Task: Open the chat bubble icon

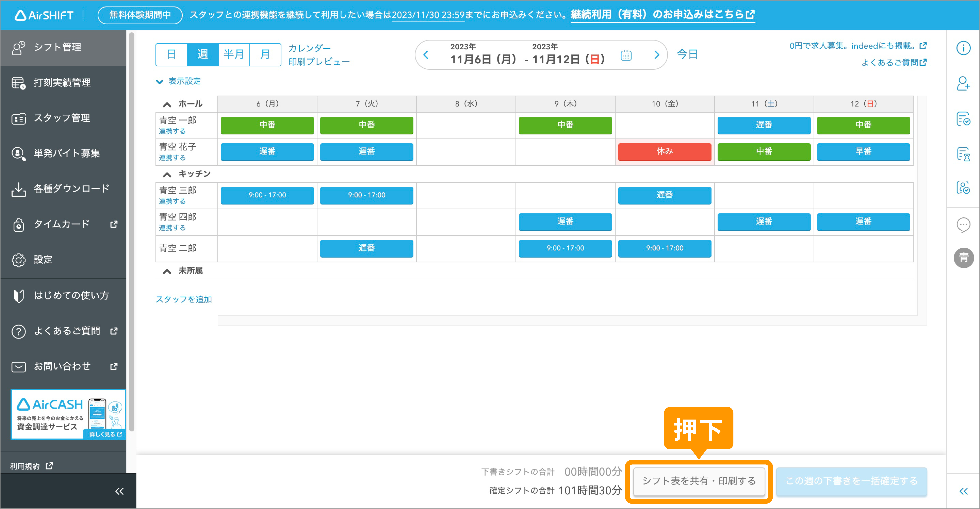Action: [963, 225]
